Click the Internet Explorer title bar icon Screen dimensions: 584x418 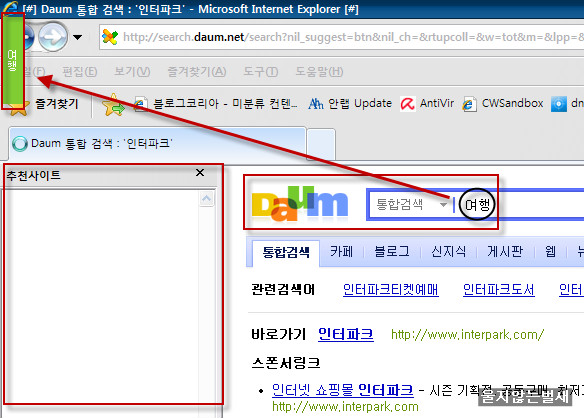pos(10,8)
